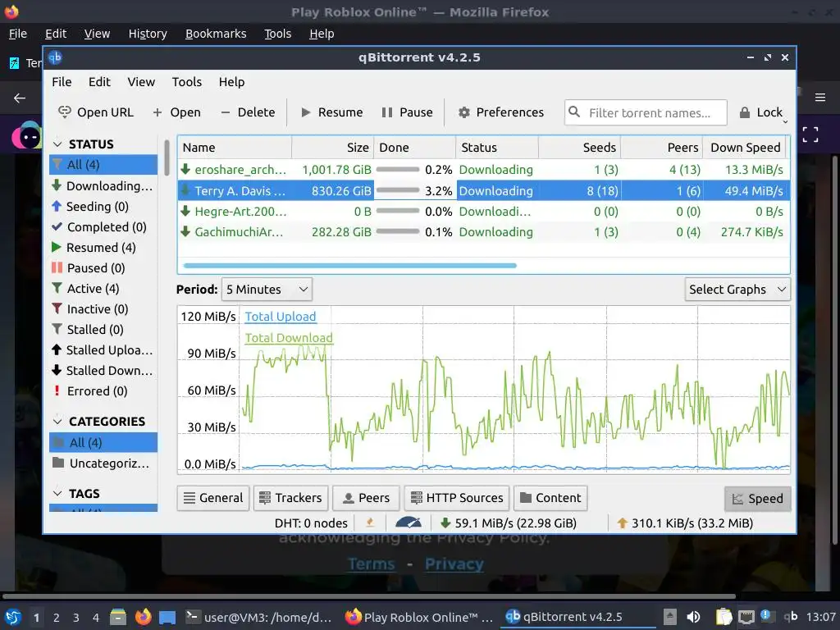This screenshot has height=630, width=840.
Task: Select the Uncategorized category
Action: (103, 463)
